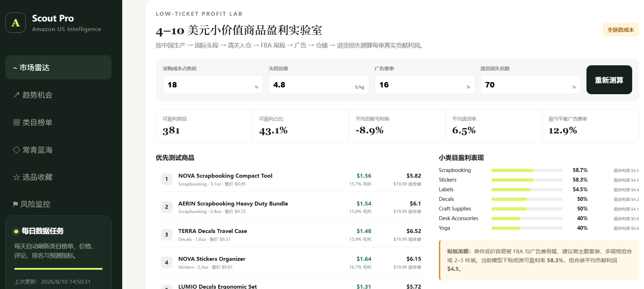Click the Scrapbooking profit rate bar

tap(527, 171)
